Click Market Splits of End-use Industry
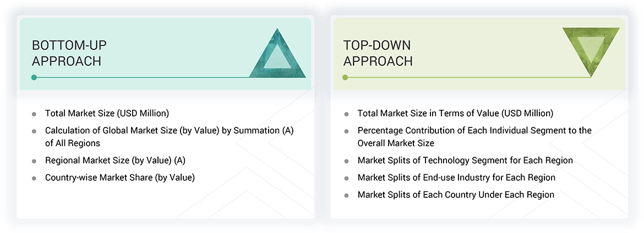This screenshot has width=644, height=233. click(x=456, y=177)
